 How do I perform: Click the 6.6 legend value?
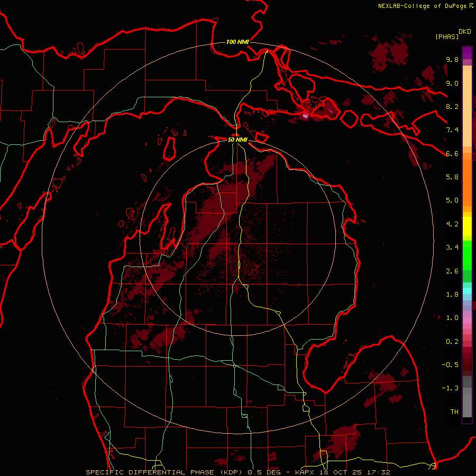(x=452, y=153)
